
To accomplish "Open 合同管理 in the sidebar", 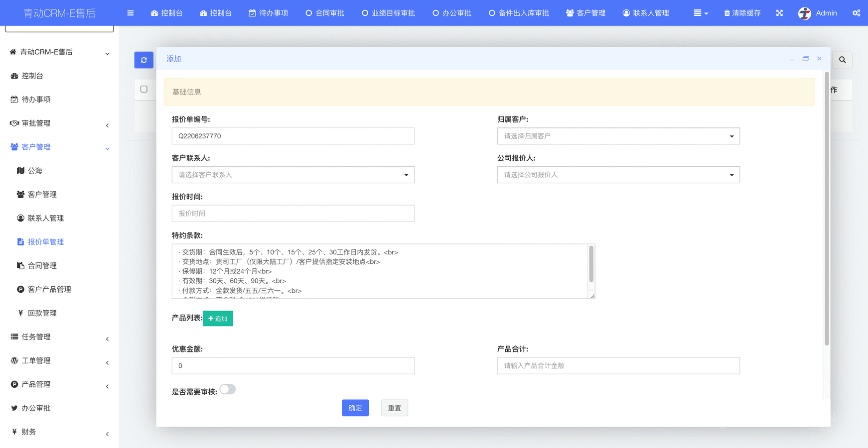I will point(42,266).
